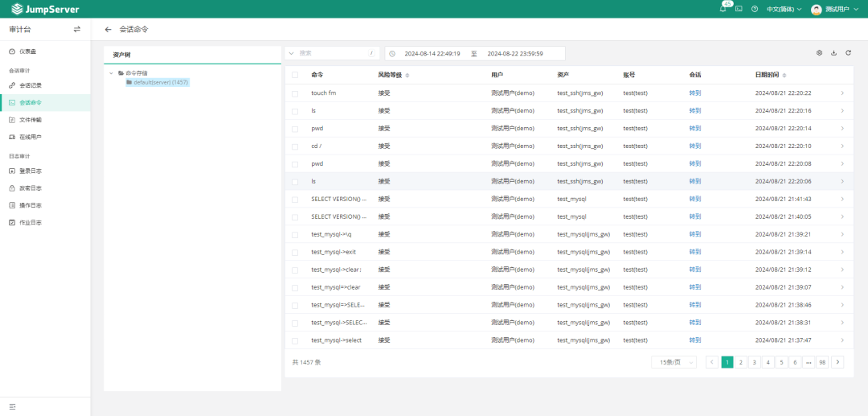This screenshot has width=868, height=416.
Task: Open the web terminal icon in header
Action: (x=739, y=9)
